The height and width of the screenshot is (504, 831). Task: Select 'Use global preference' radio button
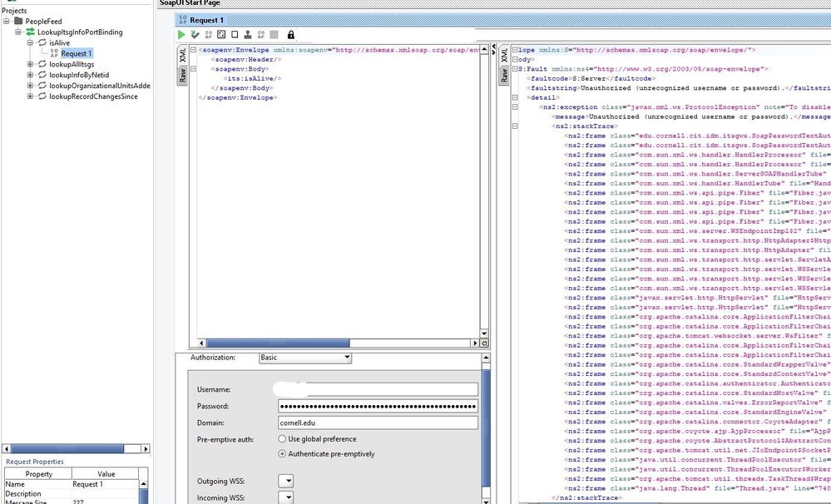(x=282, y=439)
